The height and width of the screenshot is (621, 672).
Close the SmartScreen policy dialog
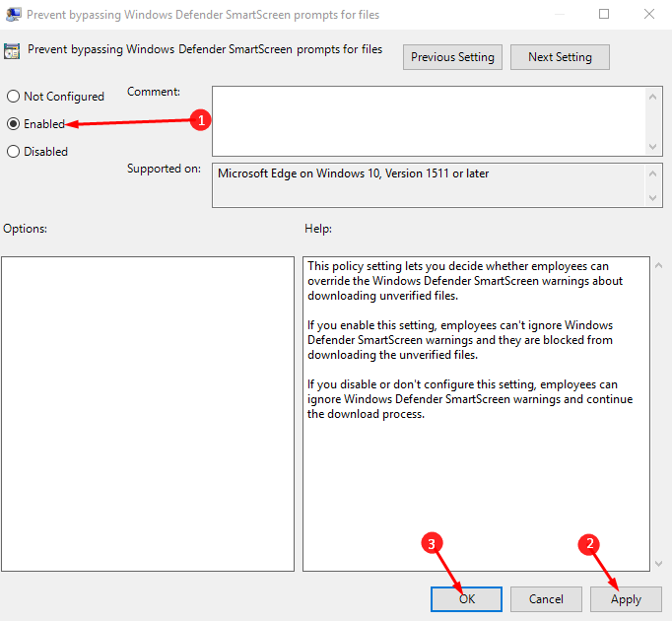pyautogui.click(x=648, y=15)
